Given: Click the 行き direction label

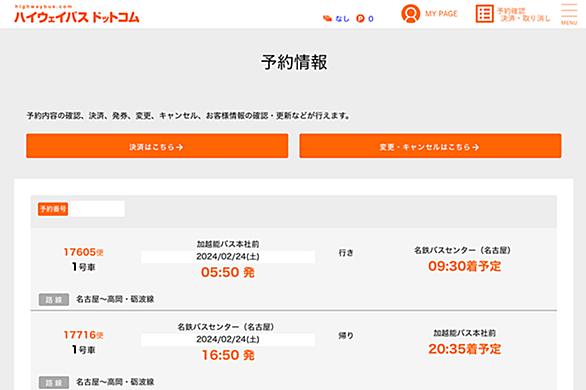Looking at the screenshot, I should coord(346,253).
